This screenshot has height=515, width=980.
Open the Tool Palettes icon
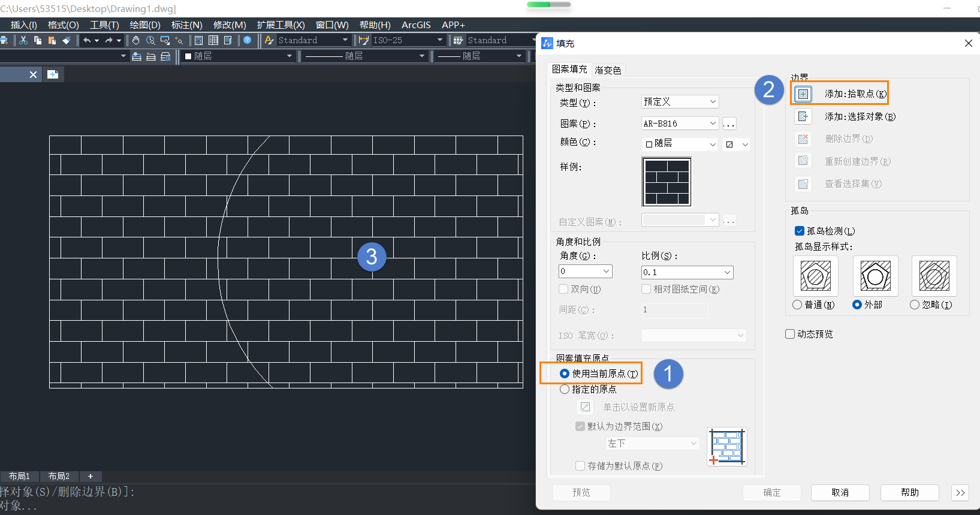pos(228,40)
